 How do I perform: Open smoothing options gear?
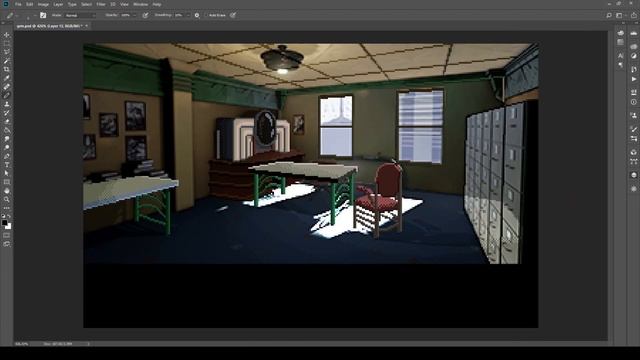(x=197, y=15)
